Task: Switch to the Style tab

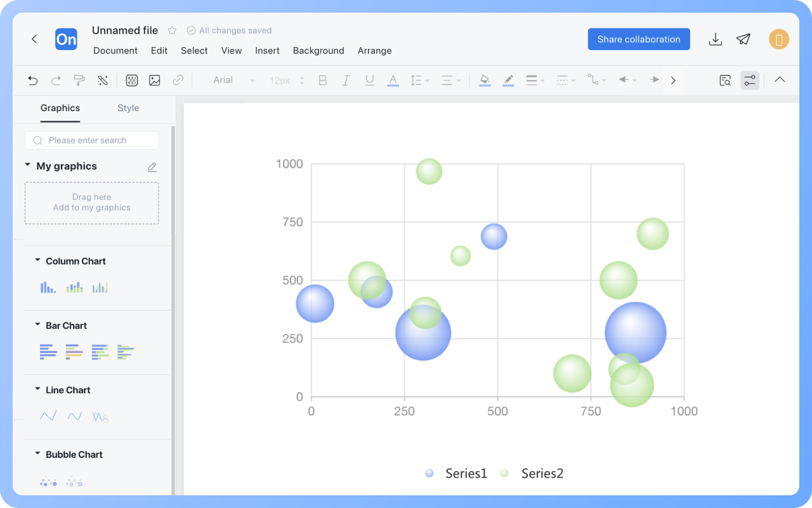Action: (x=128, y=108)
